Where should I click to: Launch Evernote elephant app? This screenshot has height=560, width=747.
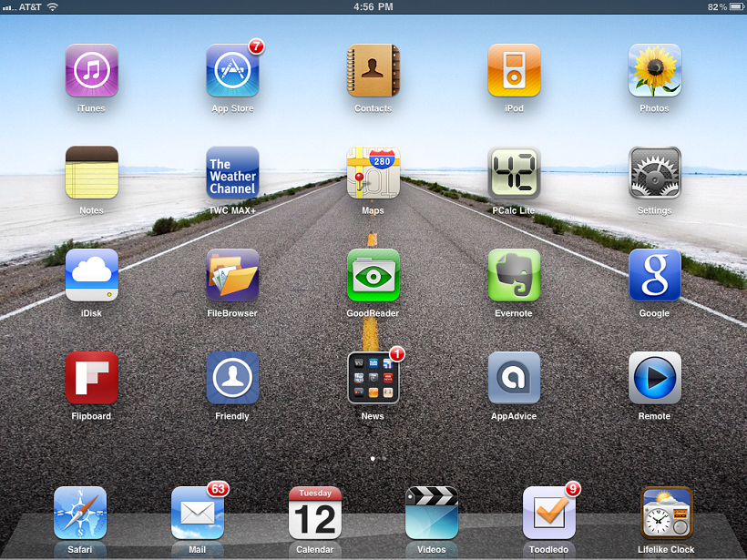coord(514,275)
